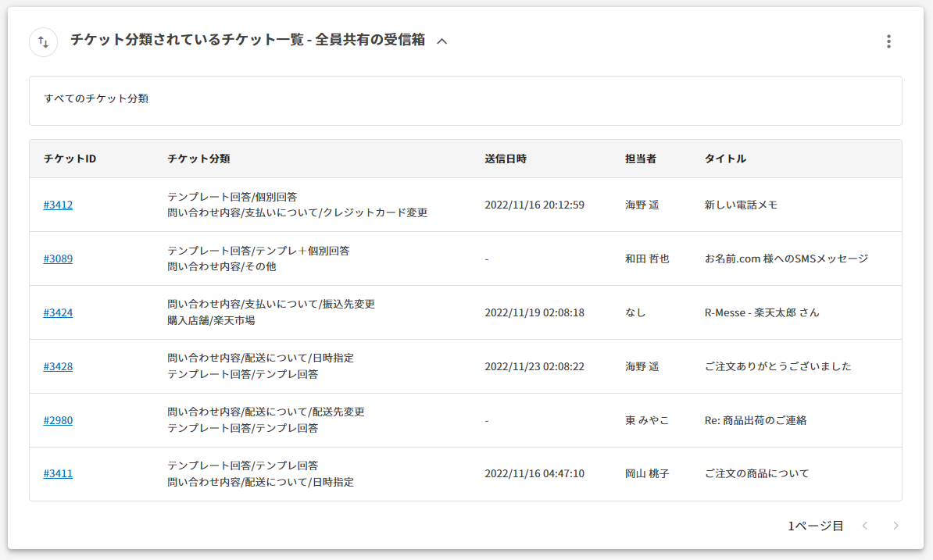The image size is (933, 560).
Task: Open ticket #2980 link
Action: [x=58, y=420]
